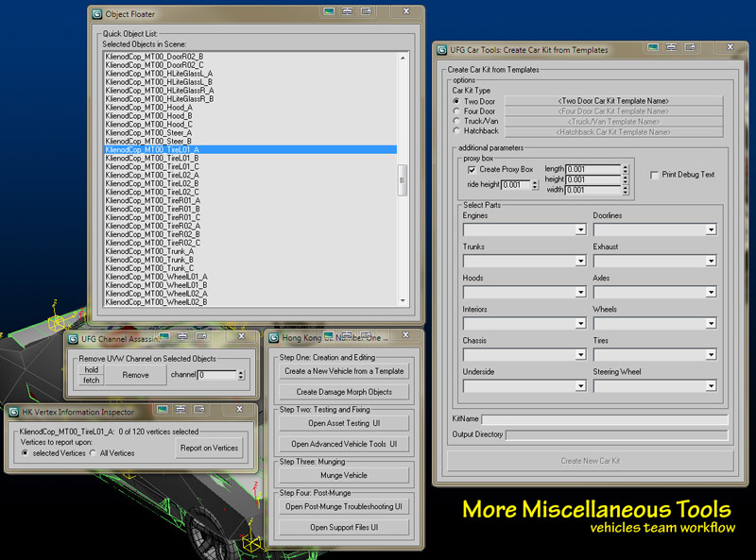Choose the Hatchback car kit type
Screen dimensions: 756x560
pos(456,130)
